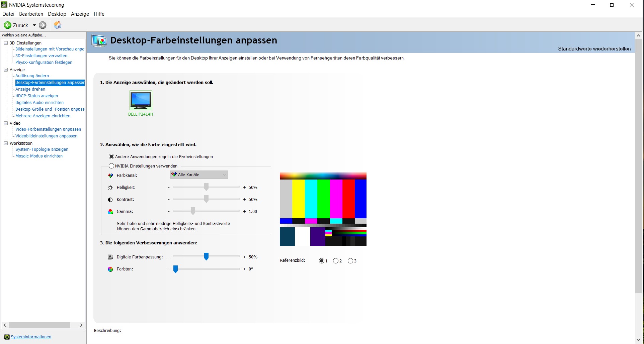Click the task pane scroll right arrow

pyautogui.click(x=81, y=325)
